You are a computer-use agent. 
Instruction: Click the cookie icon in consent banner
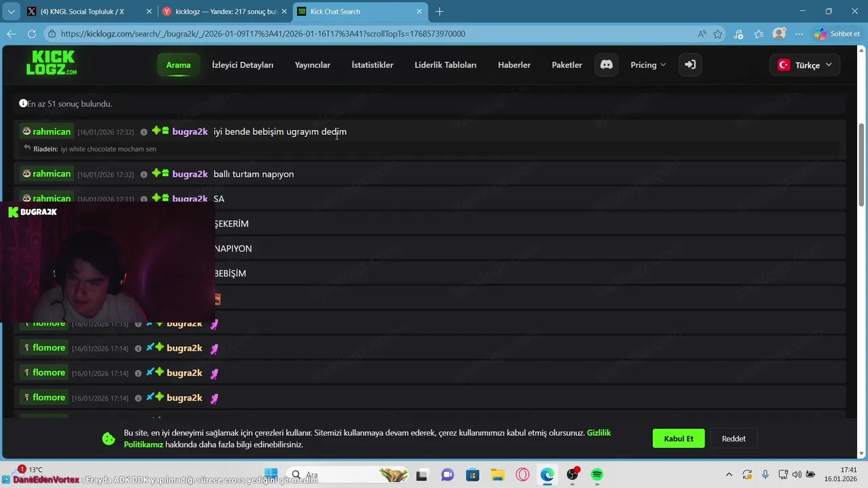pyautogui.click(x=108, y=439)
